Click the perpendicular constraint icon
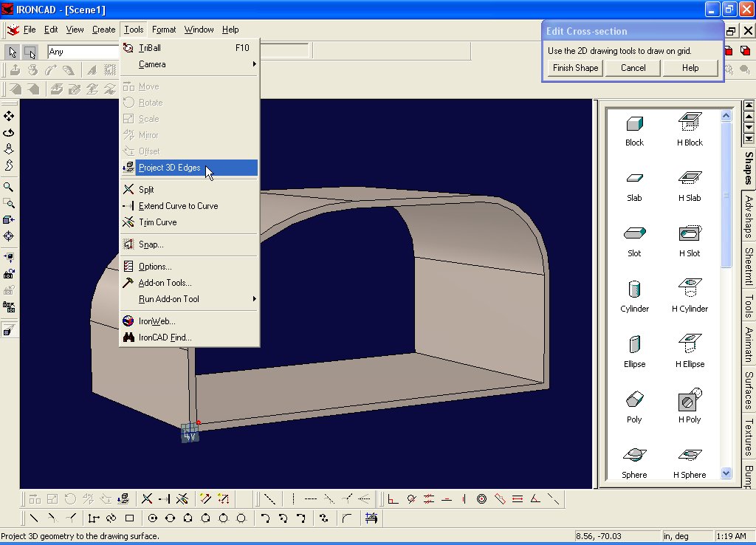Image resolution: width=756 pixels, height=545 pixels. 393,499
